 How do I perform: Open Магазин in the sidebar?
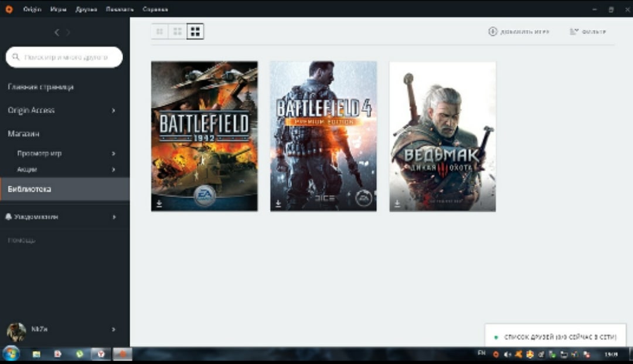tap(23, 134)
